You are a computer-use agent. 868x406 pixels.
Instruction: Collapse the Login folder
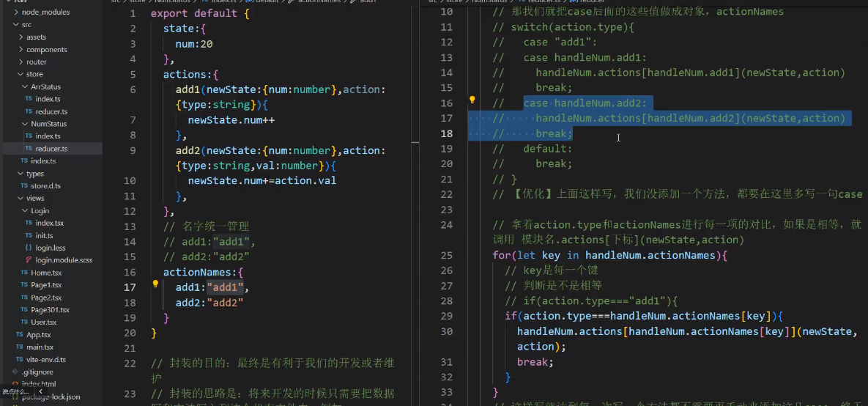[x=25, y=210]
